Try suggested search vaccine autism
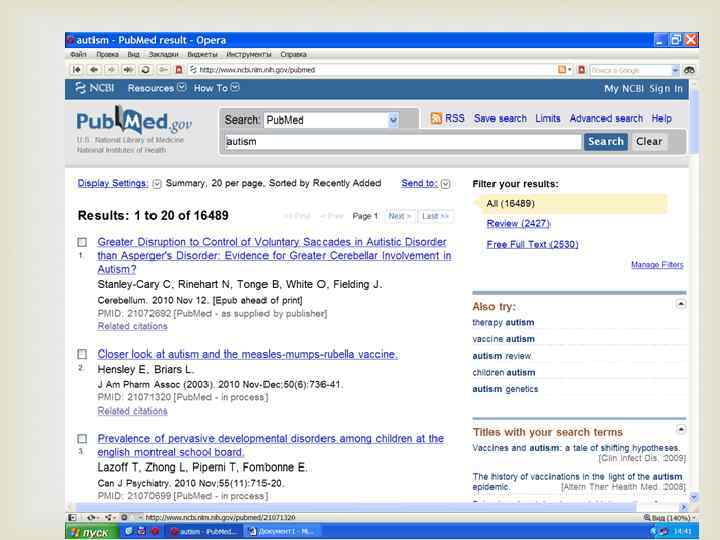The width and height of the screenshot is (720, 540). [503, 339]
